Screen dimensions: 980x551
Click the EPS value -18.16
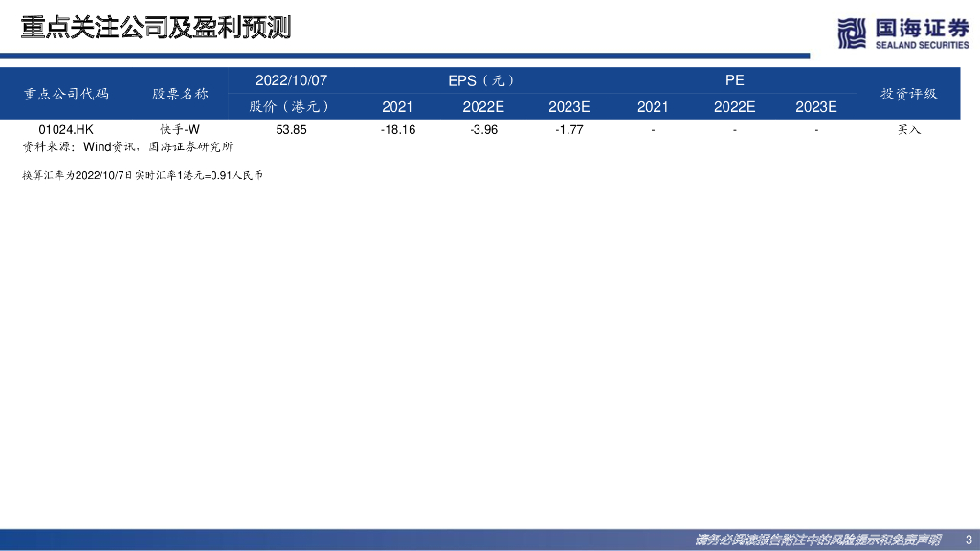point(398,129)
